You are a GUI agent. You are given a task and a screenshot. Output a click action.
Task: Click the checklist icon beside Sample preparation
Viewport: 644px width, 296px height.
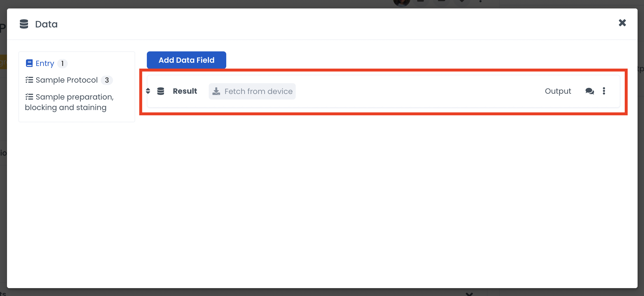tap(29, 97)
